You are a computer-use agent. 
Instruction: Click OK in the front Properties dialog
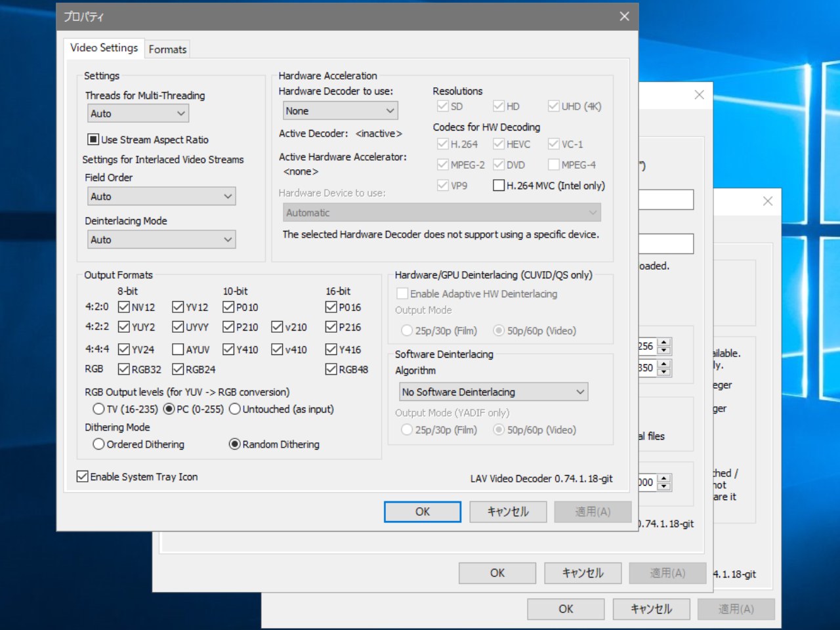pos(423,512)
